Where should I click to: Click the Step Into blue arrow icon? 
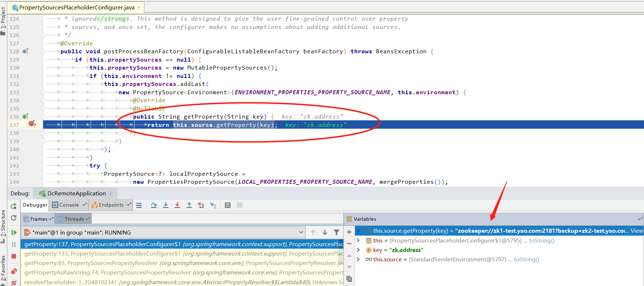pyautogui.click(x=166, y=205)
